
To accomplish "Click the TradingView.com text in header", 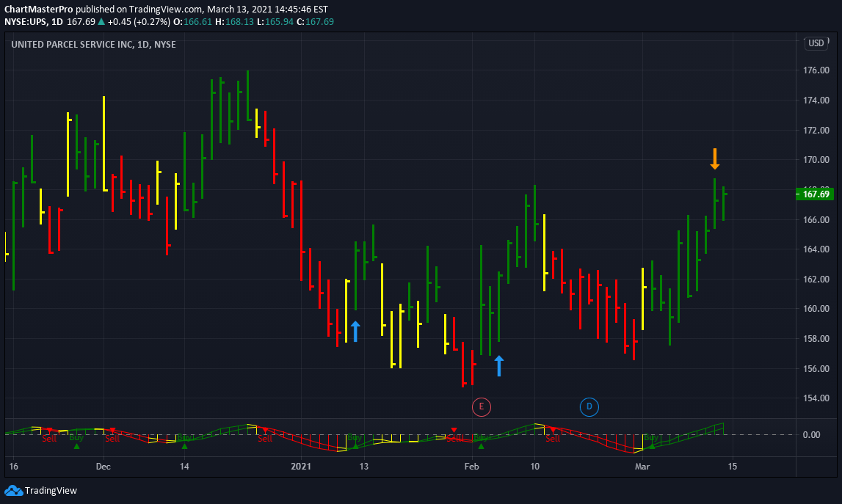I will click(x=166, y=9).
